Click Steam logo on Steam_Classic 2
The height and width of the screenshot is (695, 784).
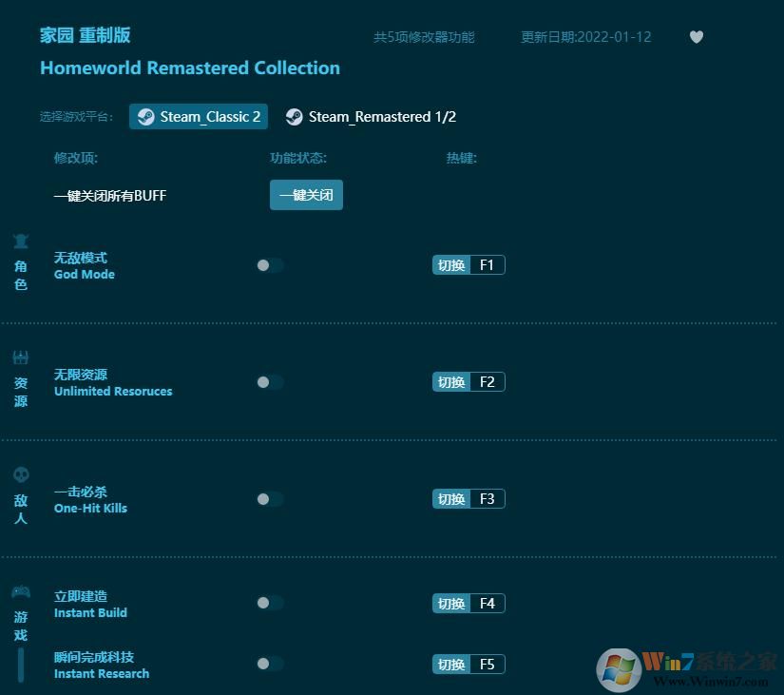click(145, 117)
